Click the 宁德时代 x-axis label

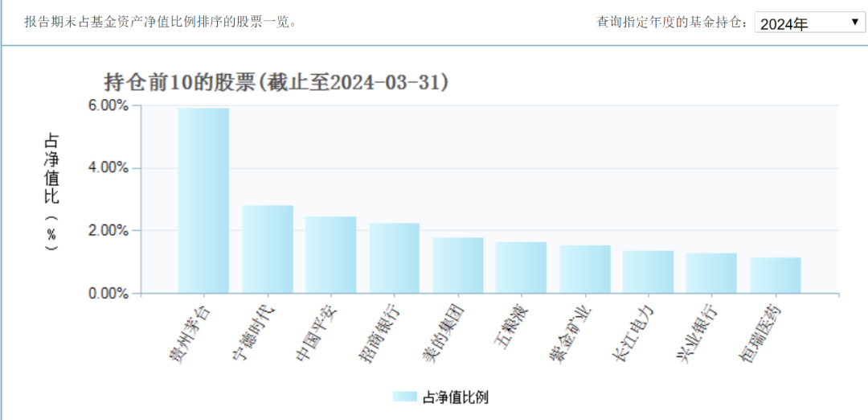point(254,334)
